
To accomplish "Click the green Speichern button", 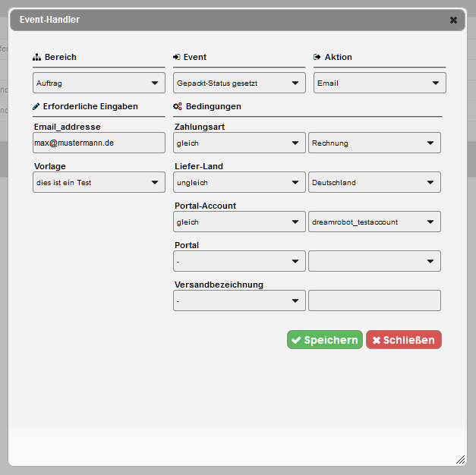I will (325, 340).
